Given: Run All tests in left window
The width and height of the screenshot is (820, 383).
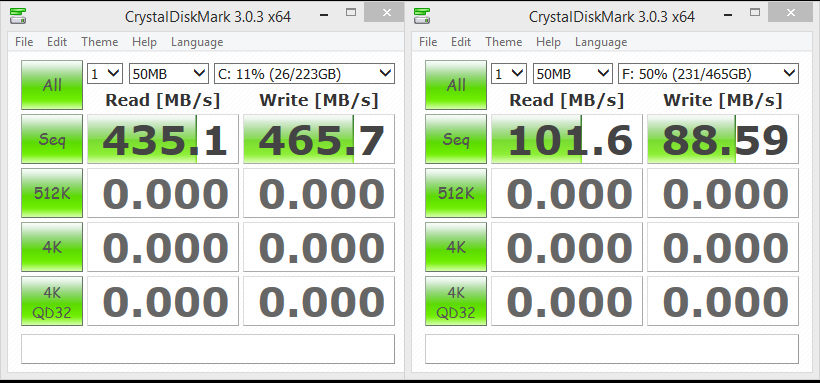Looking at the screenshot, I should click(52, 85).
